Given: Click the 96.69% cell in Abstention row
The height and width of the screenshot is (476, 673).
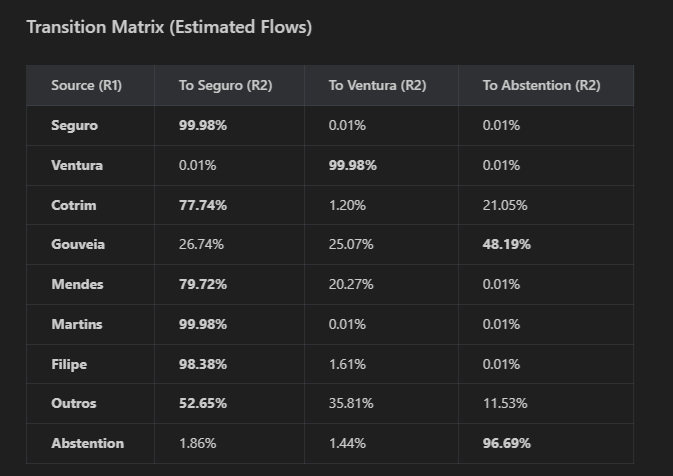Looking at the screenshot, I should tap(506, 443).
